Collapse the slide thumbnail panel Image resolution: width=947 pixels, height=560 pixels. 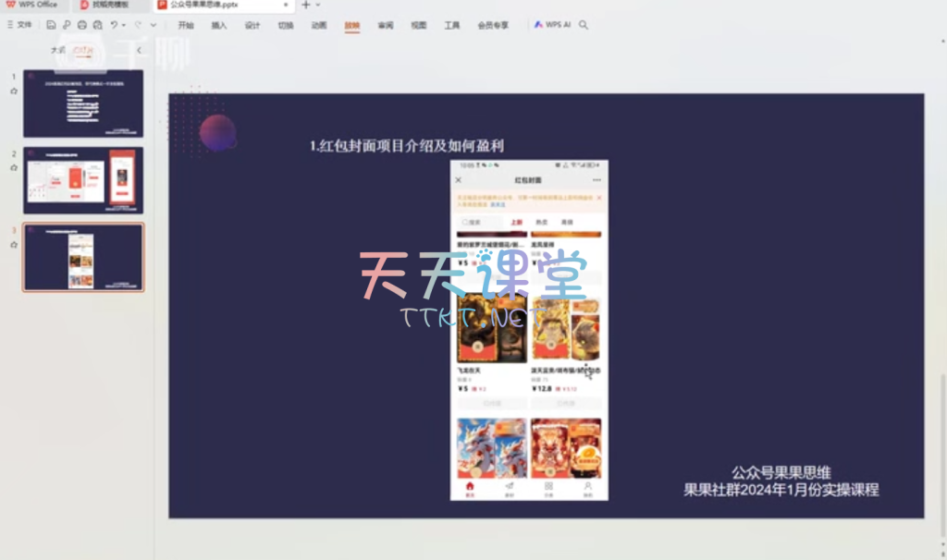coord(139,50)
